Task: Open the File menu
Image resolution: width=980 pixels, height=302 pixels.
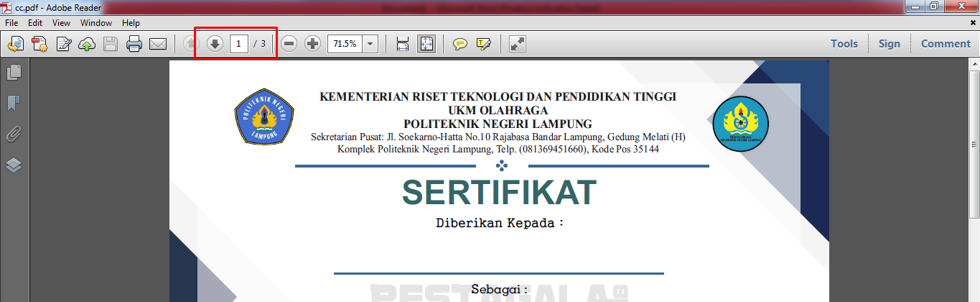Action: (11, 23)
